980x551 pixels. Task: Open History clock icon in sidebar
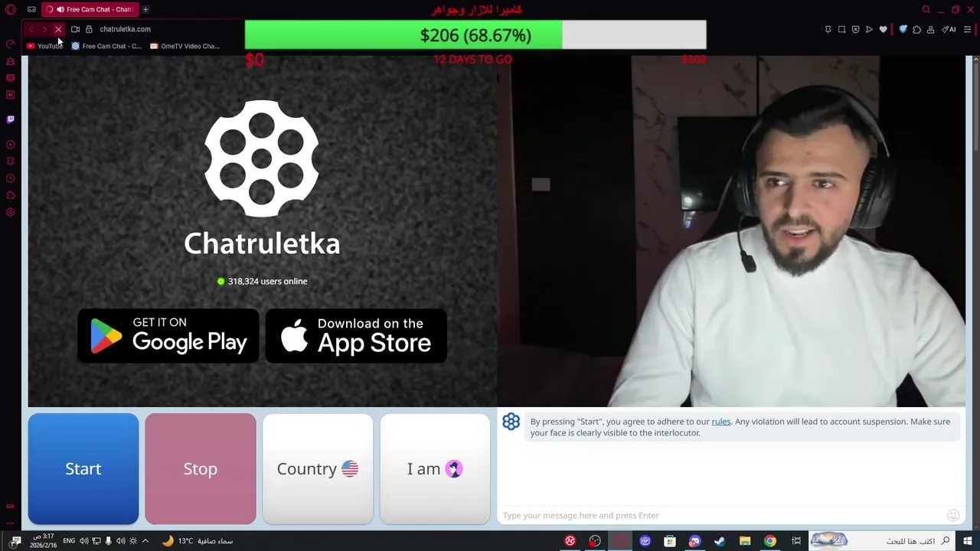[11, 178]
